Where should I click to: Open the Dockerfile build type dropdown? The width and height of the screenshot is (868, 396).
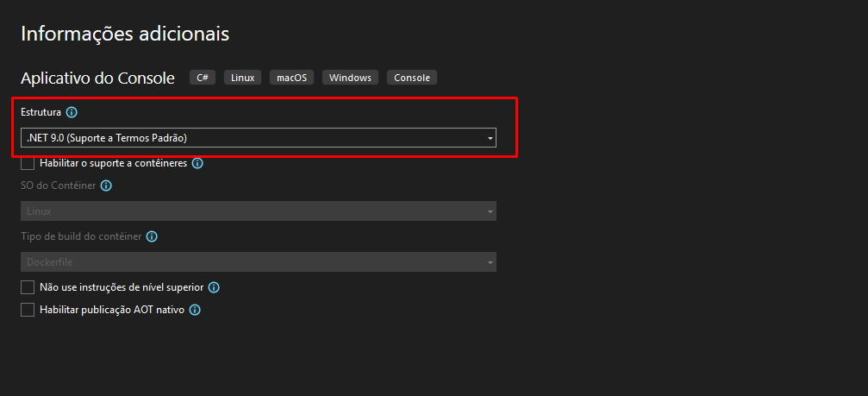(259, 262)
